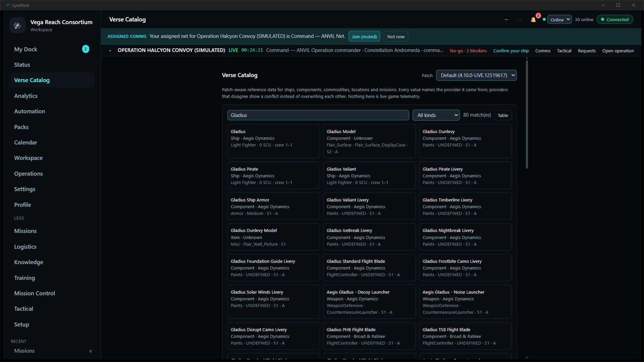
Task: Open the Gladius Pirate ship card
Action: (x=273, y=175)
